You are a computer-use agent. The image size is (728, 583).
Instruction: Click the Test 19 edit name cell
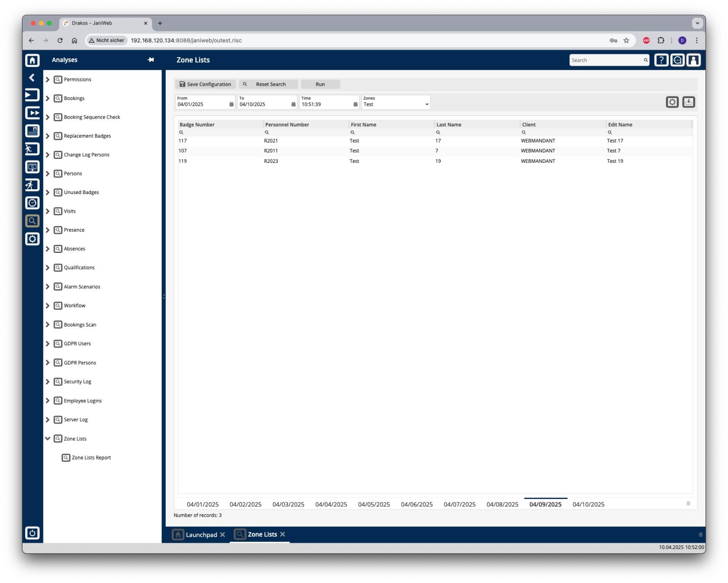[x=615, y=161]
